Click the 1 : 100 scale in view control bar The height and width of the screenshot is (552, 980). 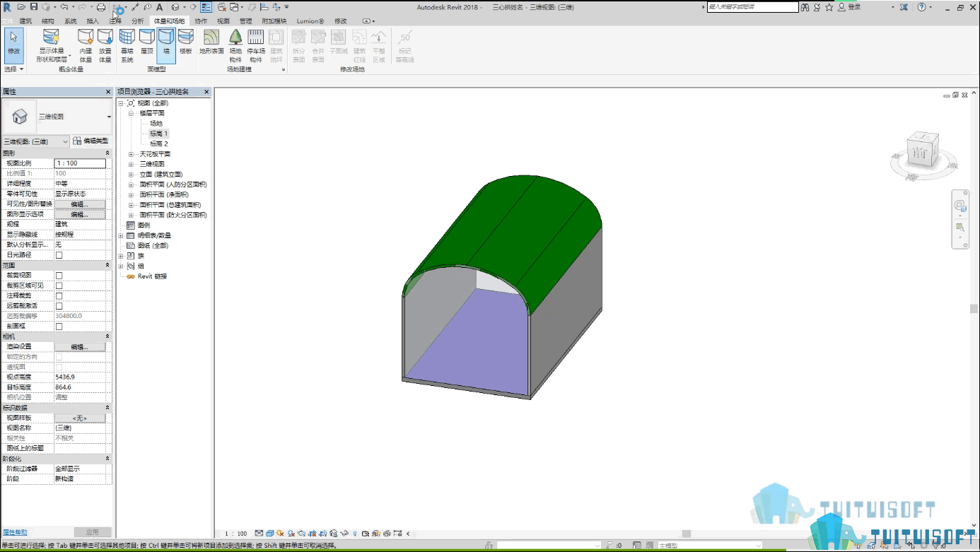coord(236,534)
